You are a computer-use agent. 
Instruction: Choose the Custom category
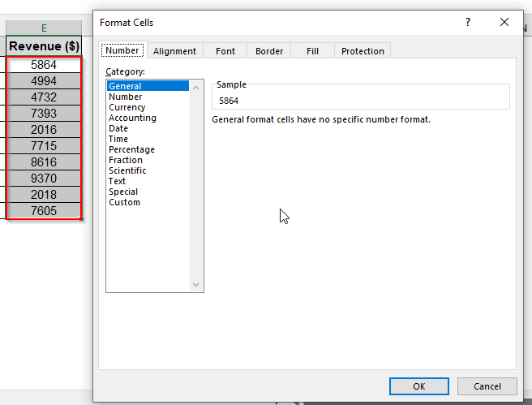pos(124,202)
